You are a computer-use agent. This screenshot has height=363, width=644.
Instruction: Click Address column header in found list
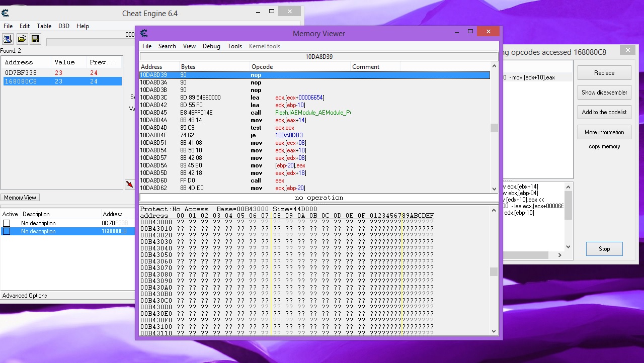[27, 62]
